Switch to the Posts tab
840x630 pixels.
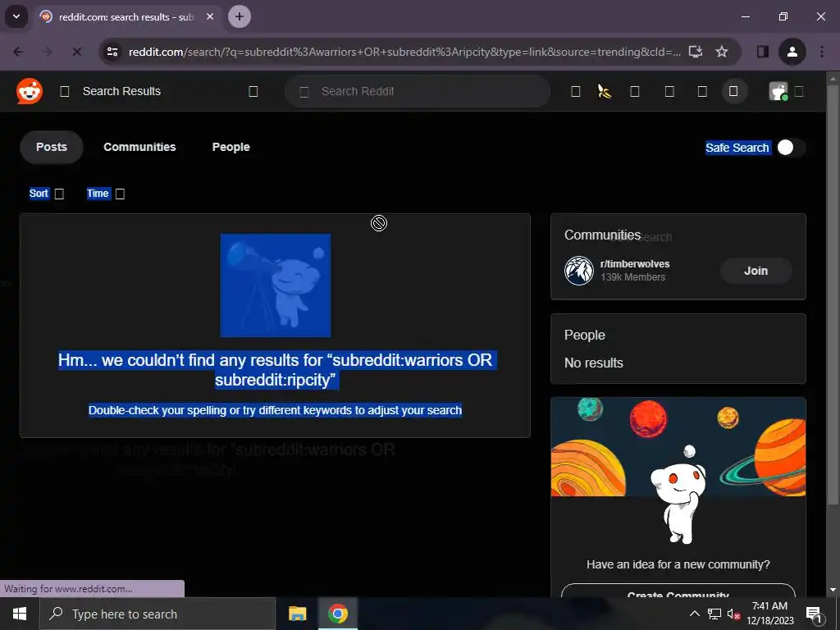coord(52,147)
